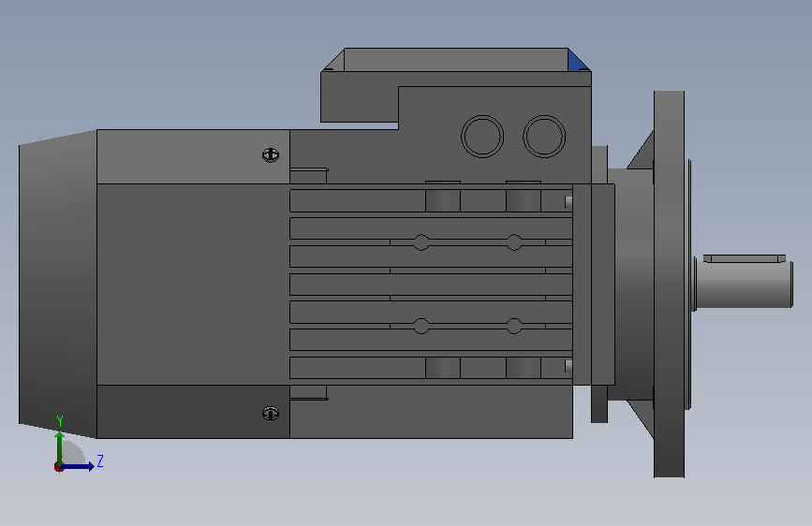Select the terminal box open top face

click(x=456, y=60)
